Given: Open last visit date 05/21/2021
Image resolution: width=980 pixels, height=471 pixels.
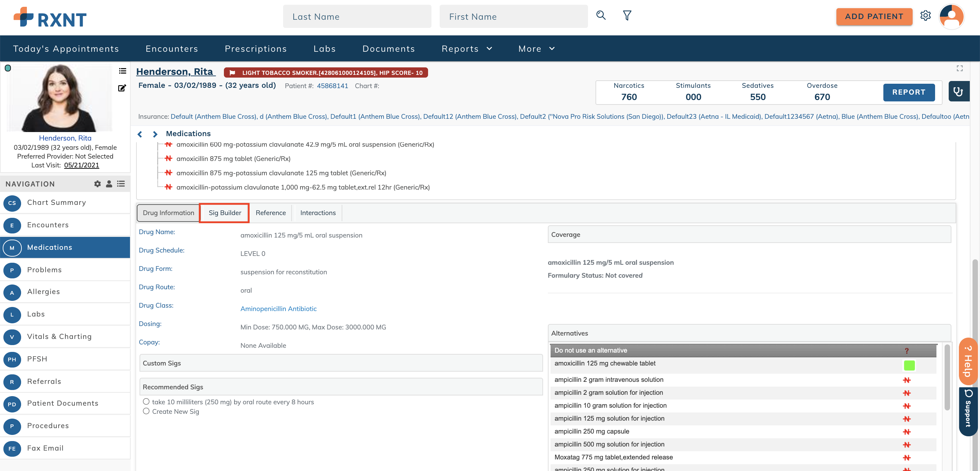Looking at the screenshot, I should tap(81, 165).
